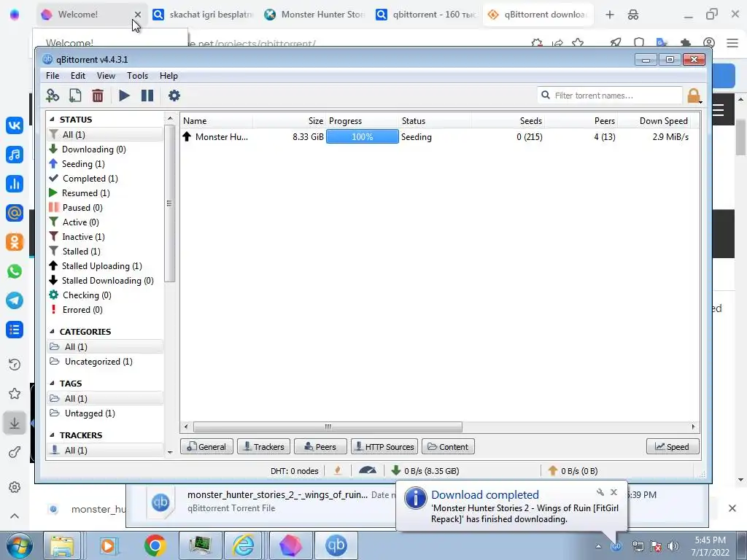Viewport: 747px width, 560px height.
Task: Open VK icon in browser sidebar
Action: click(x=15, y=125)
